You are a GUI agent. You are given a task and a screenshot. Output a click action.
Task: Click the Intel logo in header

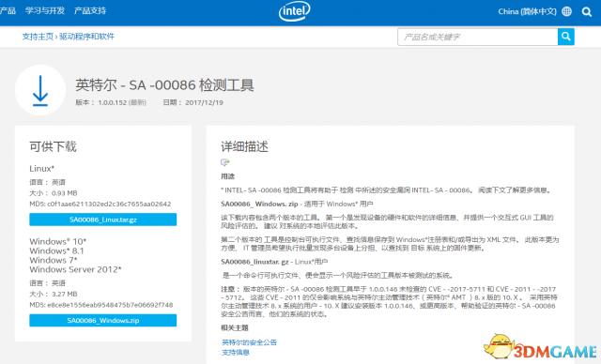[x=294, y=11]
